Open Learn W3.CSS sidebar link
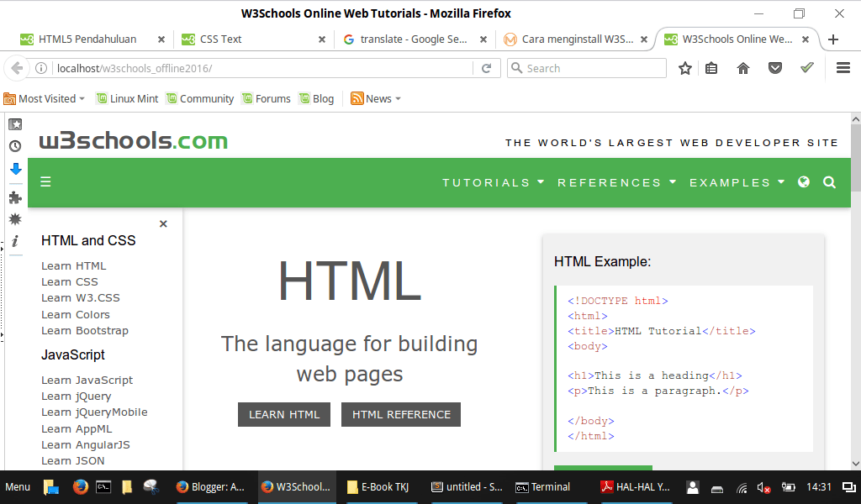861x504 pixels. (x=81, y=298)
